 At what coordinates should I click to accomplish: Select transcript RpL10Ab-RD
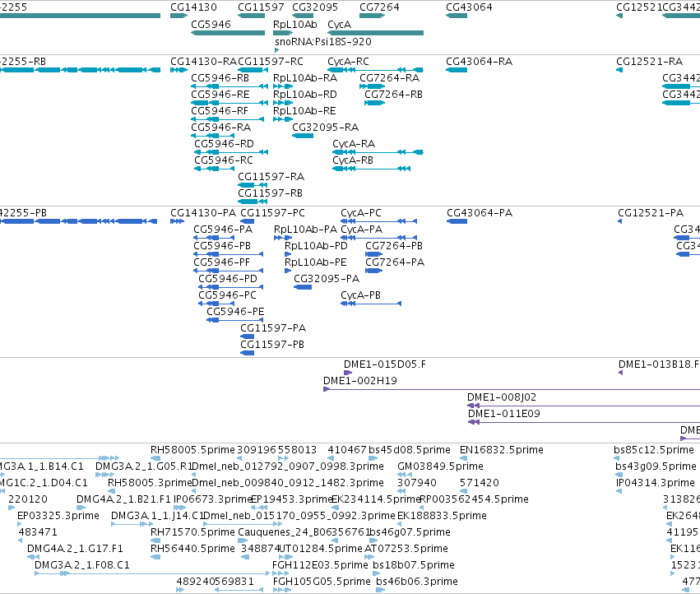click(x=304, y=95)
